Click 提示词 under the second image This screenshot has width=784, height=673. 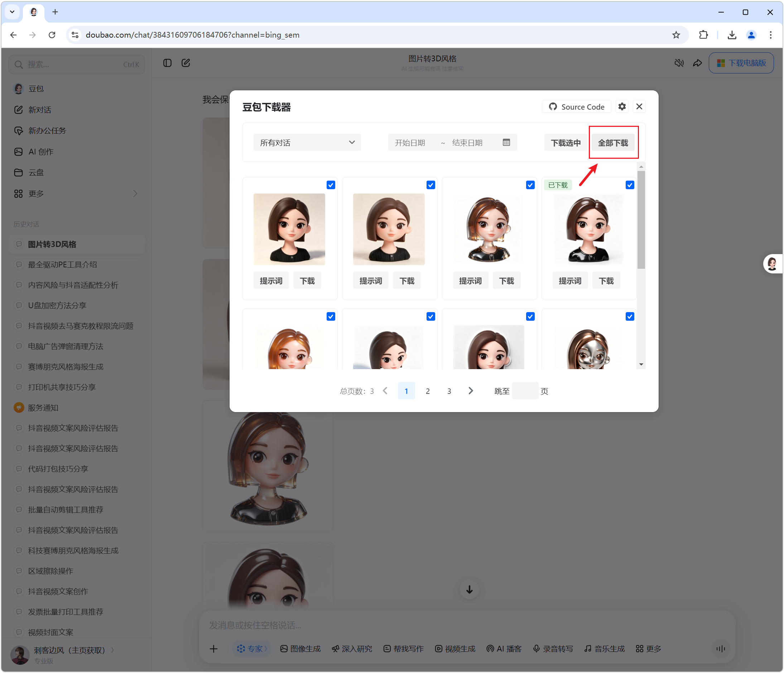point(370,281)
